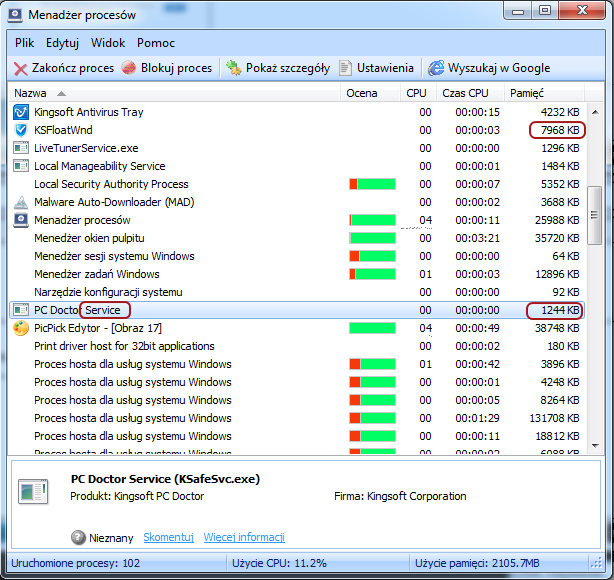This screenshot has height=580, width=614.
Task: Click the window resize grip in status bar
Action: coord(597,563)
